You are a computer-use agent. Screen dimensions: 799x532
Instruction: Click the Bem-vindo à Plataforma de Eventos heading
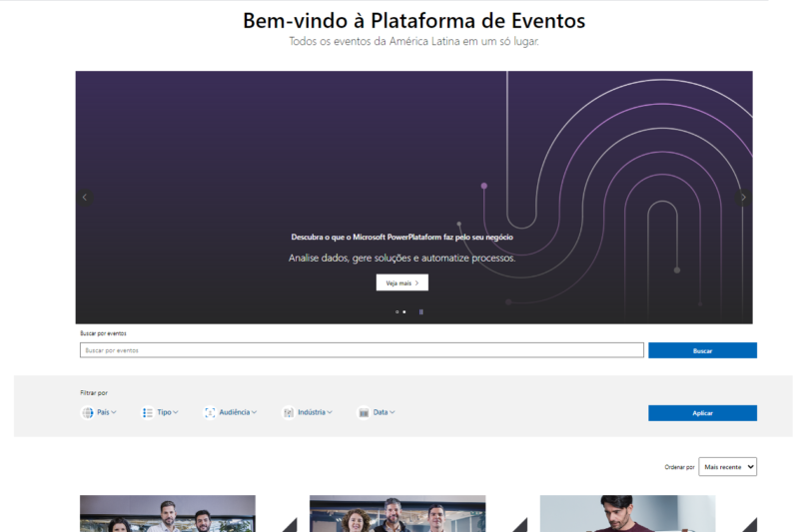pos(413,21)
